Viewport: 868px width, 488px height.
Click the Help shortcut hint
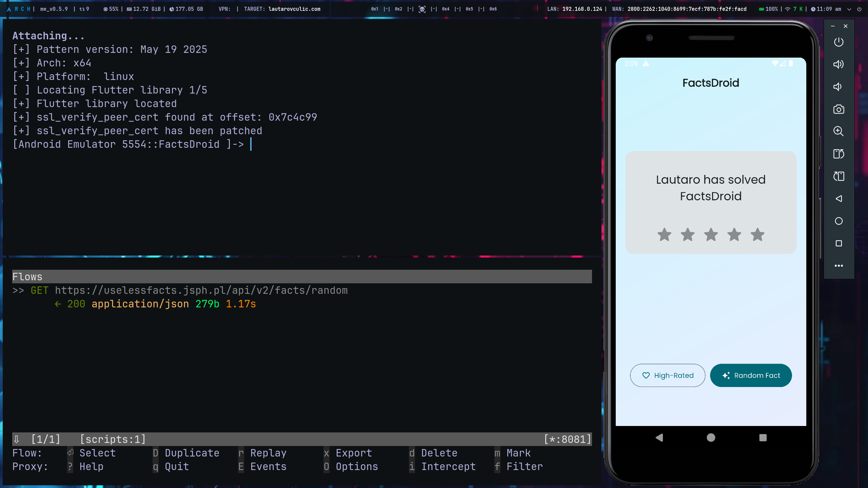(85, 466)
